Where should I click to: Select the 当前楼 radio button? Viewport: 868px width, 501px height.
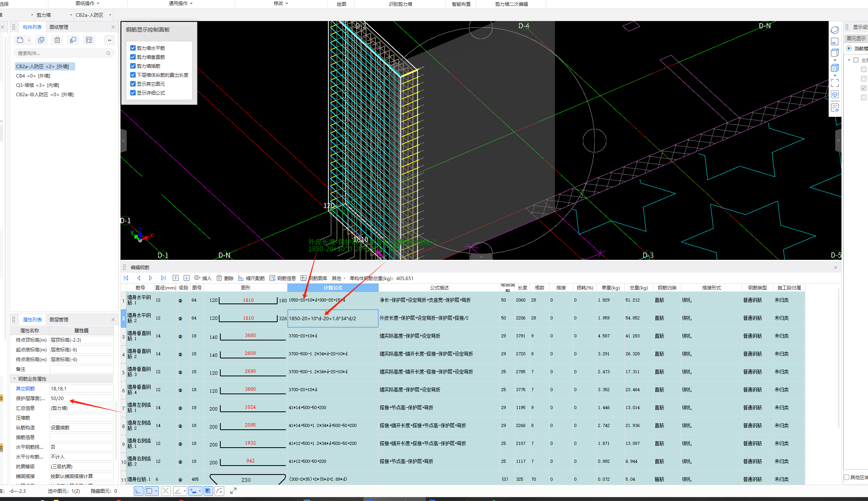pos(849,48)
